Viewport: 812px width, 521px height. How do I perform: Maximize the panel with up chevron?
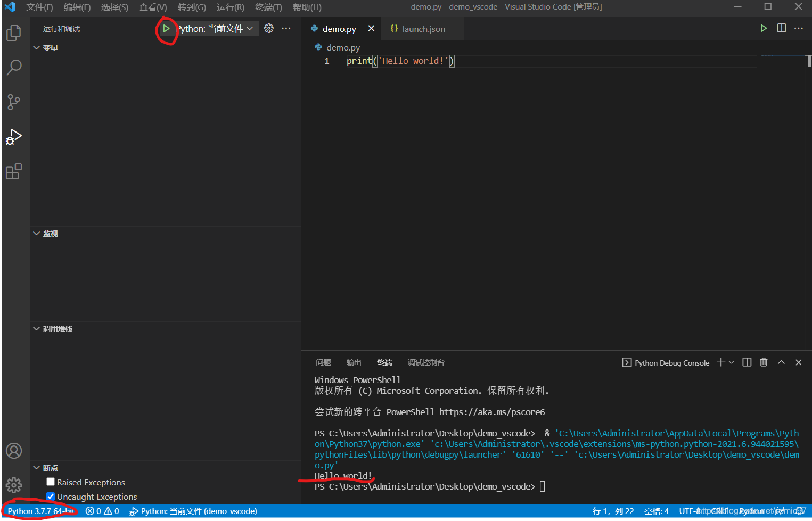[x=781, y=362]
